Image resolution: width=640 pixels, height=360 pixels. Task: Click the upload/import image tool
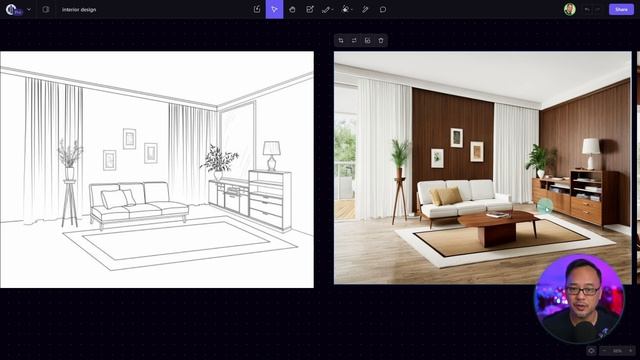(x=257, y=9)
